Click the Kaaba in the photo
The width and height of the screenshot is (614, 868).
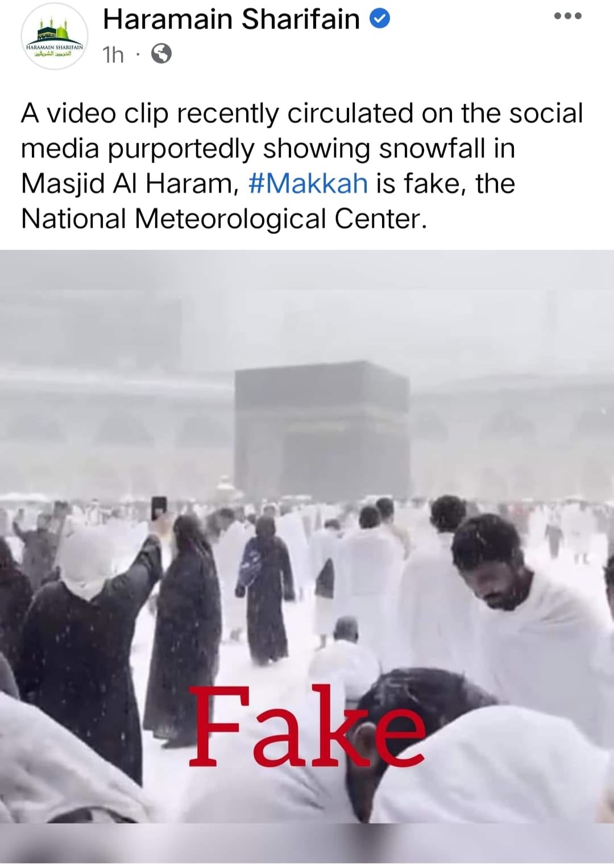point(322,429)
